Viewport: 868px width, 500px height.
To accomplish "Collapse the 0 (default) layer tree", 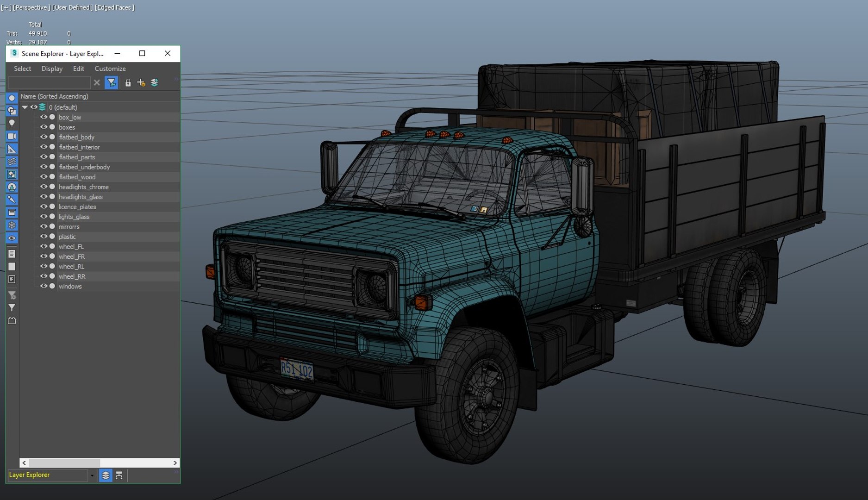I will tap(25, 107).
